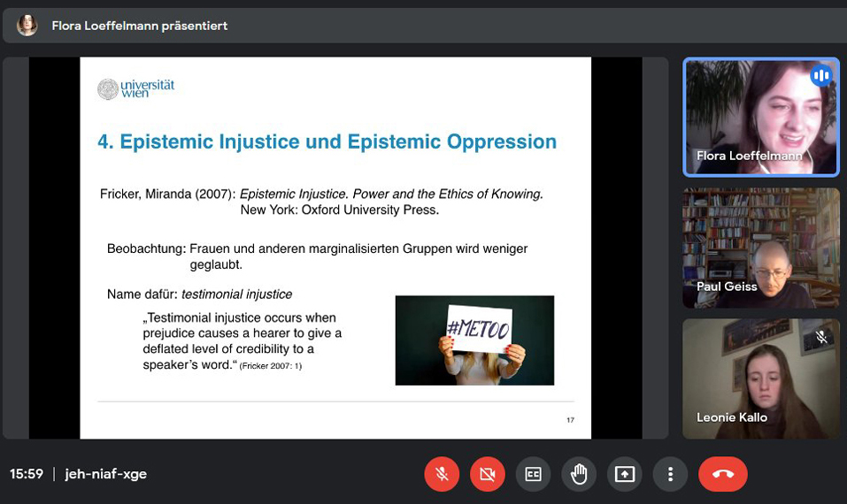The image size is (847, 504).
Task: Click the meeting code jeh-niaf-xge
Action: click(x=106, y=474)
